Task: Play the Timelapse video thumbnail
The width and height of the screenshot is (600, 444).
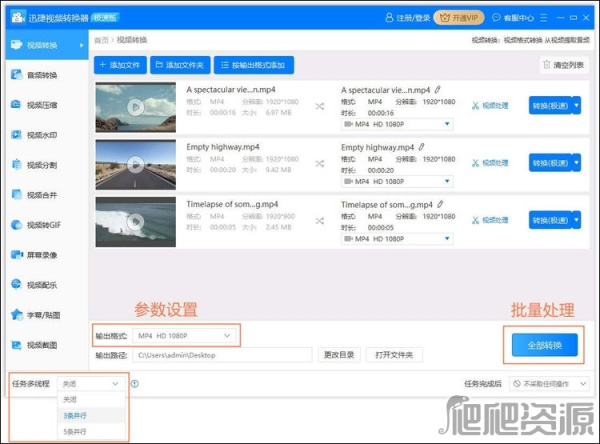Action: pos(135,222)
